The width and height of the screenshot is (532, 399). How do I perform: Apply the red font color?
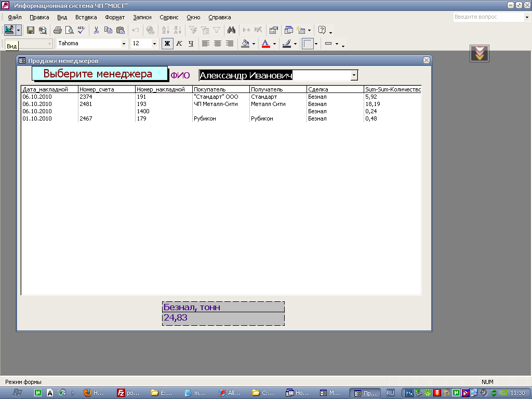(266, 44)
